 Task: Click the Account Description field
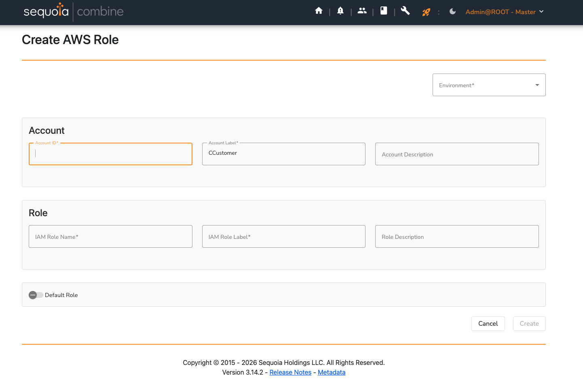coord(457,154)
